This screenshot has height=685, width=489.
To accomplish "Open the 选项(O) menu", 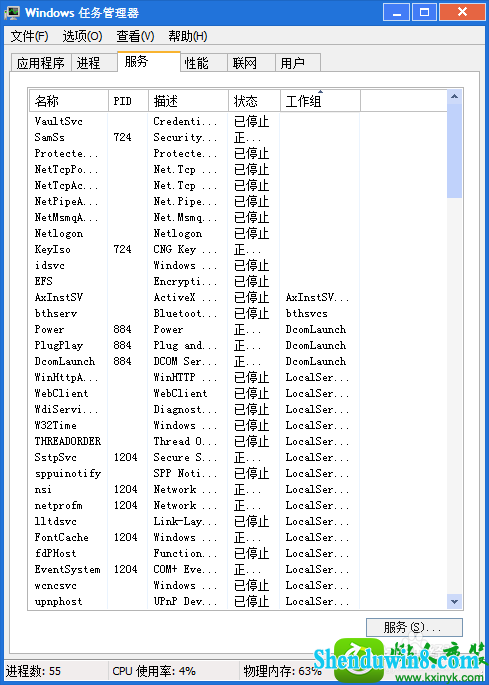I will pos(82,36).
